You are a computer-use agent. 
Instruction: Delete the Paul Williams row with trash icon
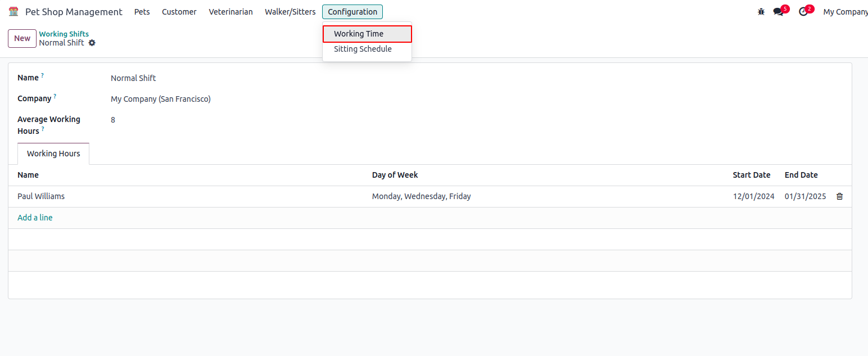840,196
